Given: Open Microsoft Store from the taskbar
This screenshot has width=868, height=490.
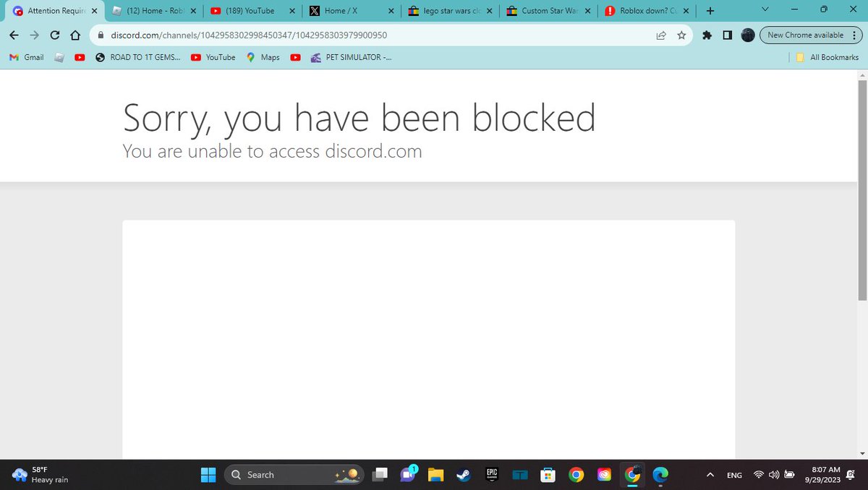Looking at the screenshot, I should point(548,475).
